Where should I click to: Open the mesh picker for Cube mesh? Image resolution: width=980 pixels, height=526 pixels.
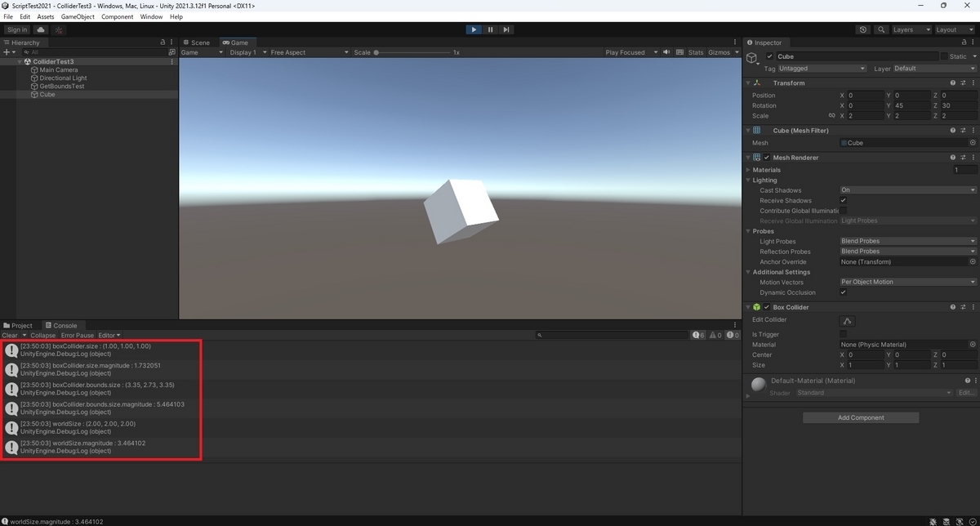coord(972,142)
